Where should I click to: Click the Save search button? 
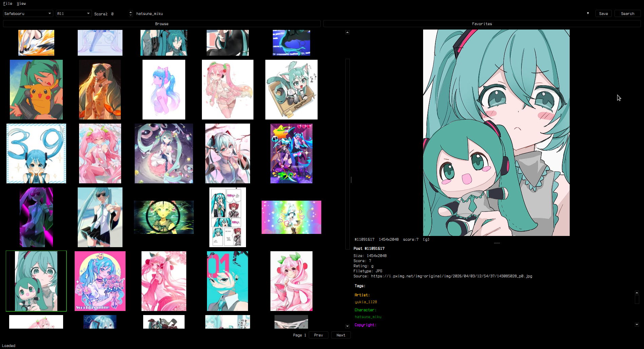click(x=603, y=13)
